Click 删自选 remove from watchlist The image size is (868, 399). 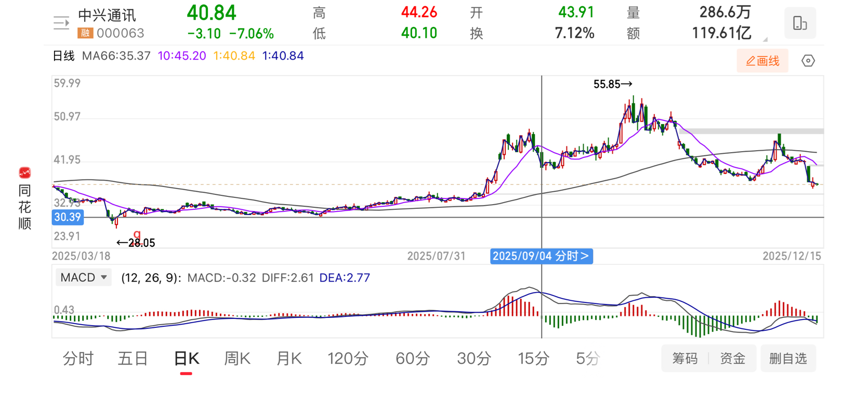(788, 358)
